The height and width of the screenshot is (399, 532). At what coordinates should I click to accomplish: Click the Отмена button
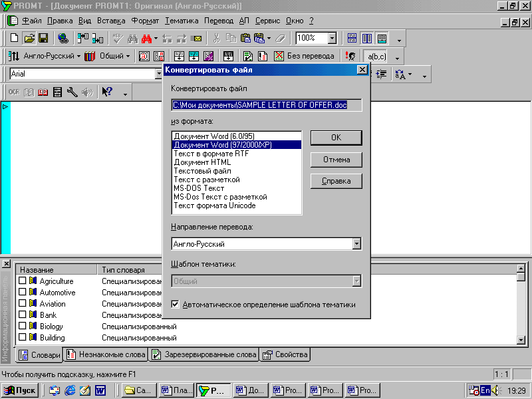[336, 160]
